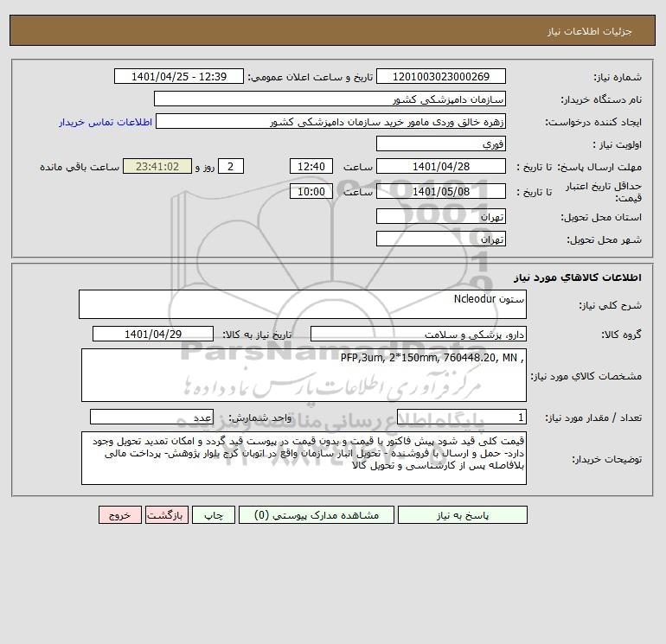Viewport: 666px width, 644px height.
Task: Click the label حداقل تاریخ اعتبار قیمت
Action: pos(604,192)
